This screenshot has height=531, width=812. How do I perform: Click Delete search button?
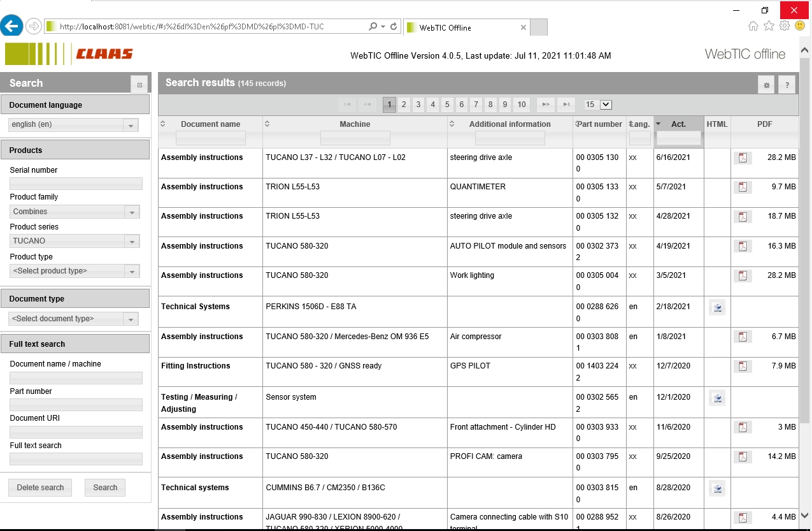pos(40,488)
